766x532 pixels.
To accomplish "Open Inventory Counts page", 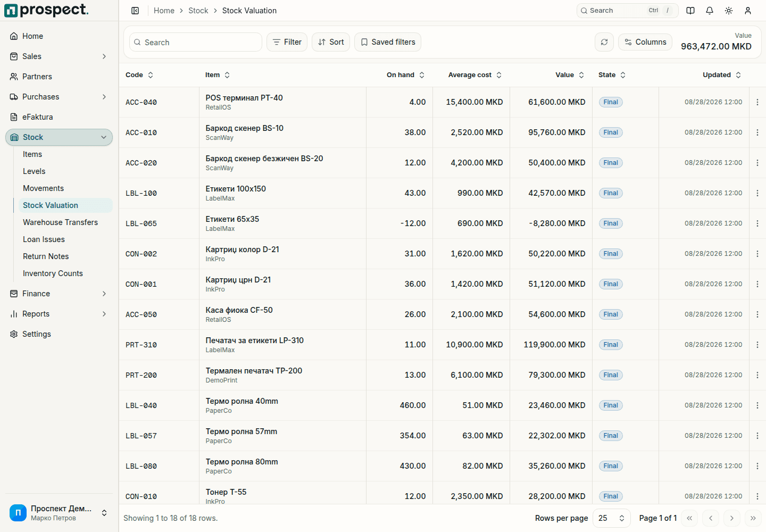I will [x=65, y=273].
